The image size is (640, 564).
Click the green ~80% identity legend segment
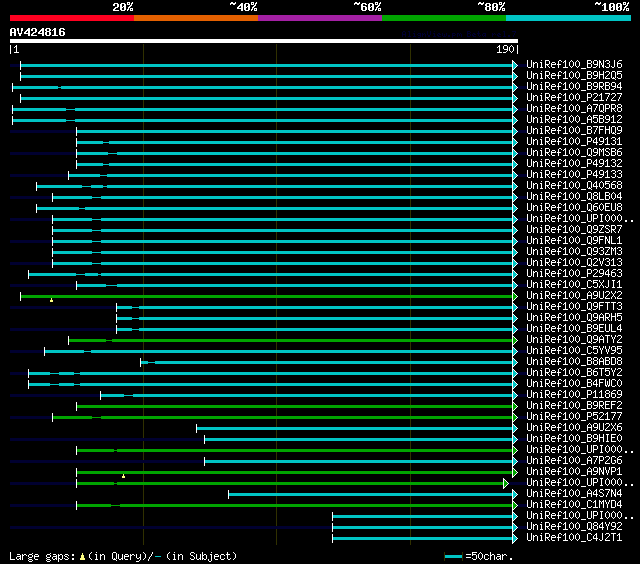[x=444, y=18]
